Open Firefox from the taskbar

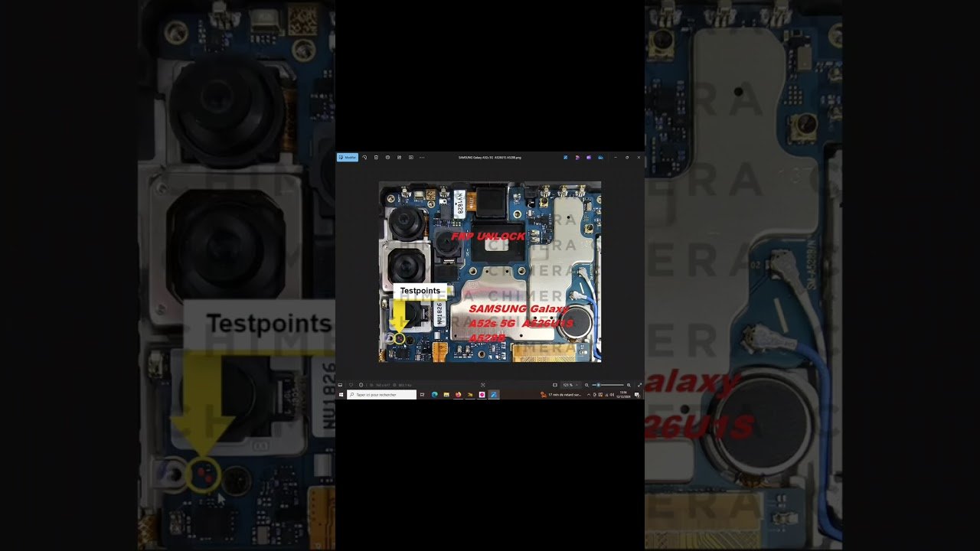(x=458, y=395)
